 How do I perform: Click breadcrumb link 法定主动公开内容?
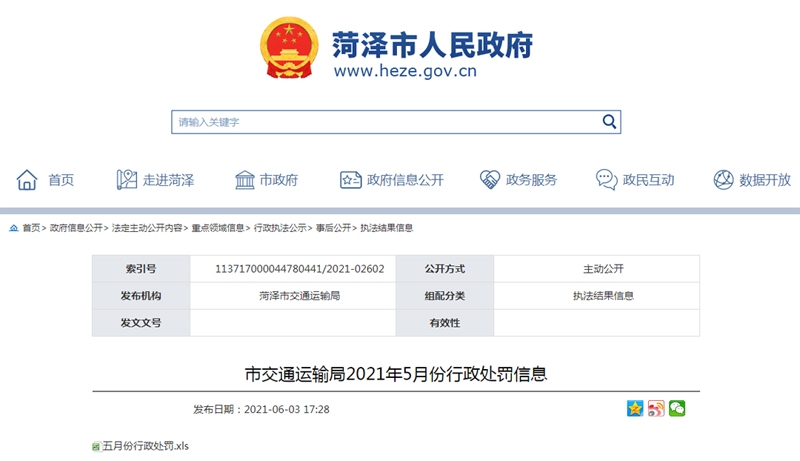click(147, 228)
